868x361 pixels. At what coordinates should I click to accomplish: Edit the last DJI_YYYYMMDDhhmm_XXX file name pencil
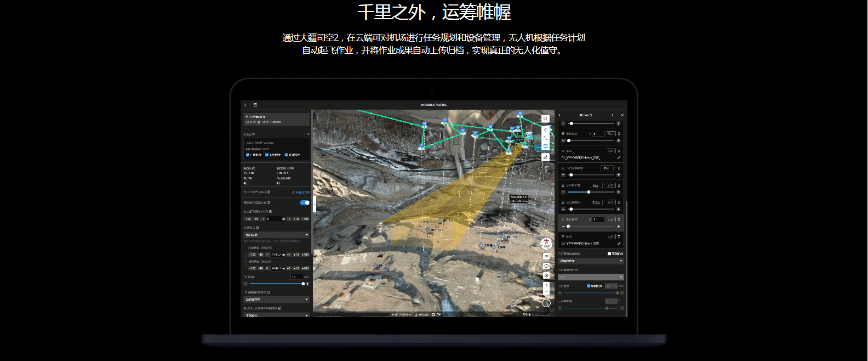(x=619, y=243)
